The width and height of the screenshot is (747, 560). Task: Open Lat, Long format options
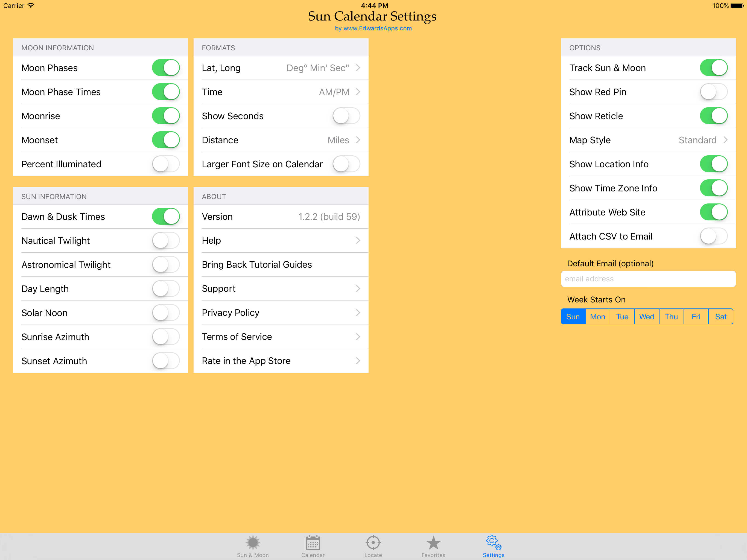tap(281, 68)
